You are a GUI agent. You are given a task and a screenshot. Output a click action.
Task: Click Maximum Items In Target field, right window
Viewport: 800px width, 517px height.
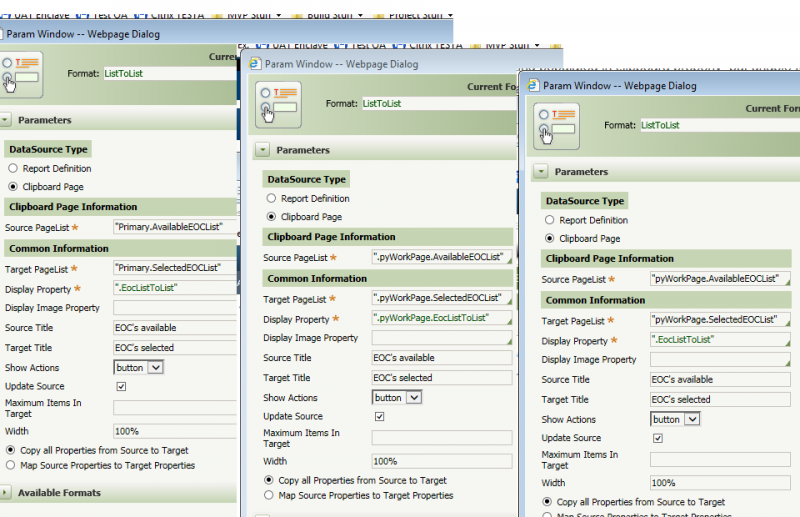(720, 459)
